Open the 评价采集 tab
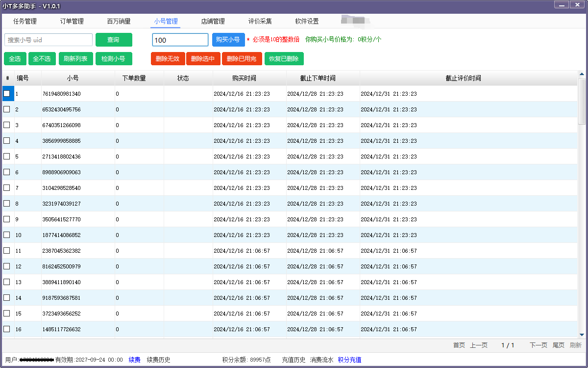Viewport: 588px width, 368px height. tap(260, 21)
